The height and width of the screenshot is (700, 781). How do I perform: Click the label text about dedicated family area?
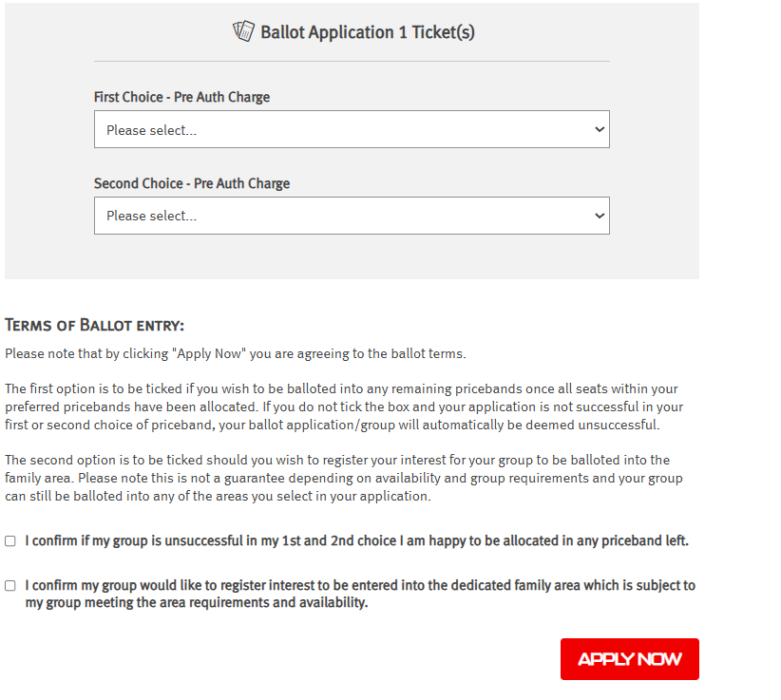tap(360, 594)
